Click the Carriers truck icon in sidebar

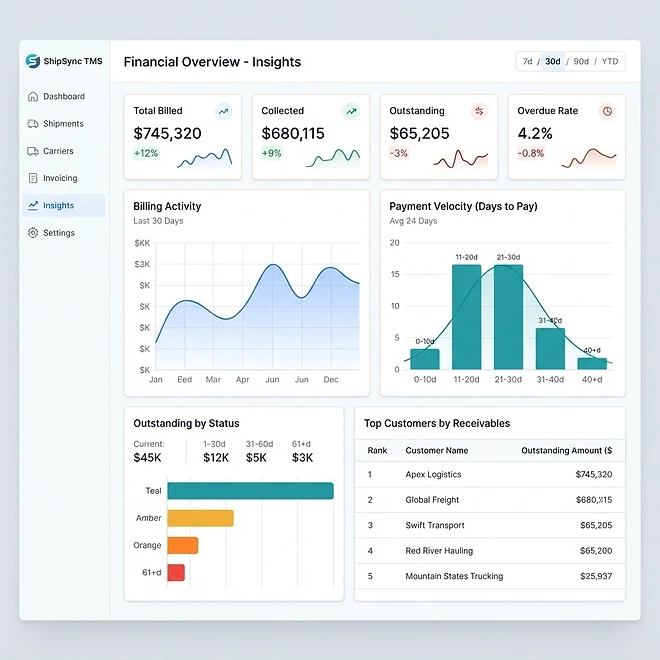tap(33, 151)
